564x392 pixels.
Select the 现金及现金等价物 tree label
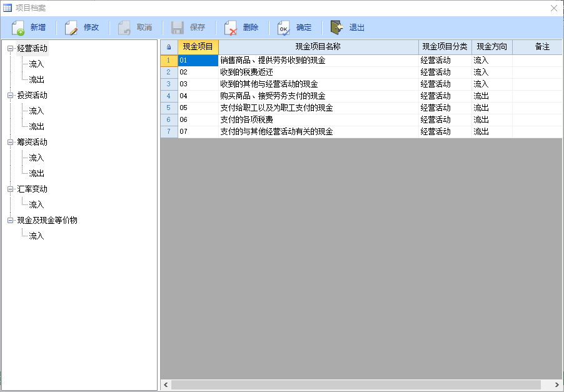pos(47,221)
